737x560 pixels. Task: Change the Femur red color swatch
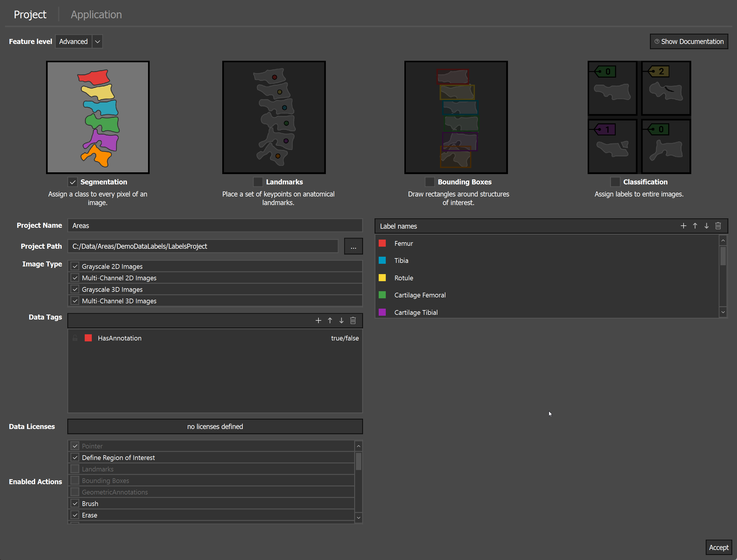(382, 243)
